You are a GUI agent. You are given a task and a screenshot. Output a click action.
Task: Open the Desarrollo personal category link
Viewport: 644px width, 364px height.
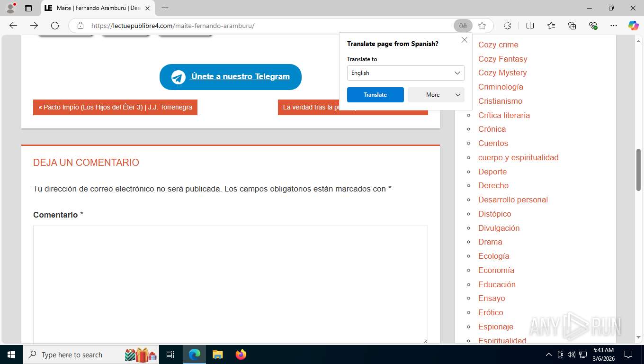(513, 200)
